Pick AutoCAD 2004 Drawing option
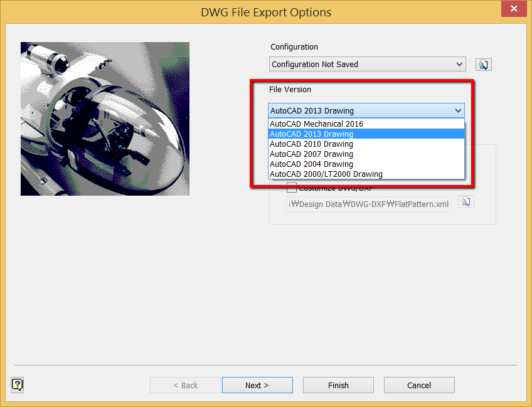The height and width of the screenshot is (407, 532). (366, 164)
